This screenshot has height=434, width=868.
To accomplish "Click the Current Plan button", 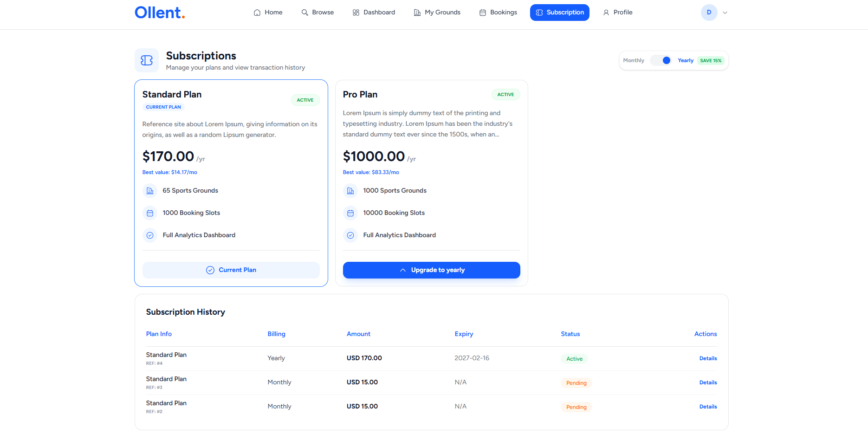I will 231,270.
